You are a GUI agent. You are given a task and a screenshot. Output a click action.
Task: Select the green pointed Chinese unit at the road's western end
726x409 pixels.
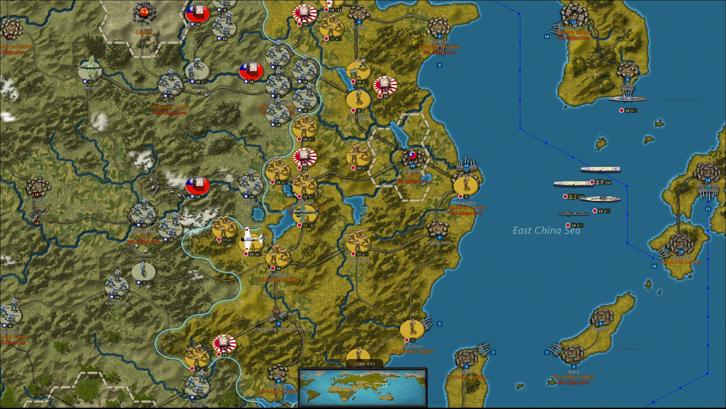(x=90, y=69)
